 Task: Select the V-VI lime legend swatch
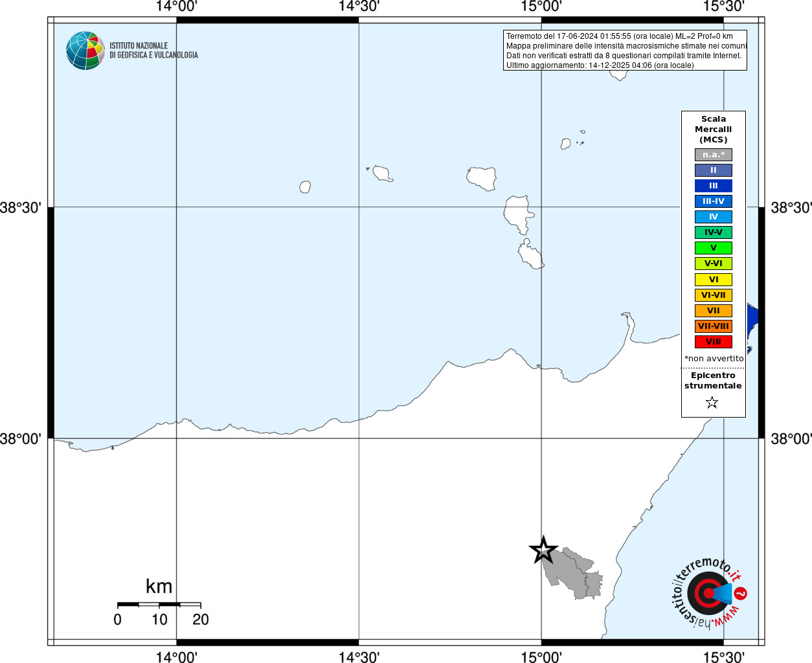click(714, 264)
